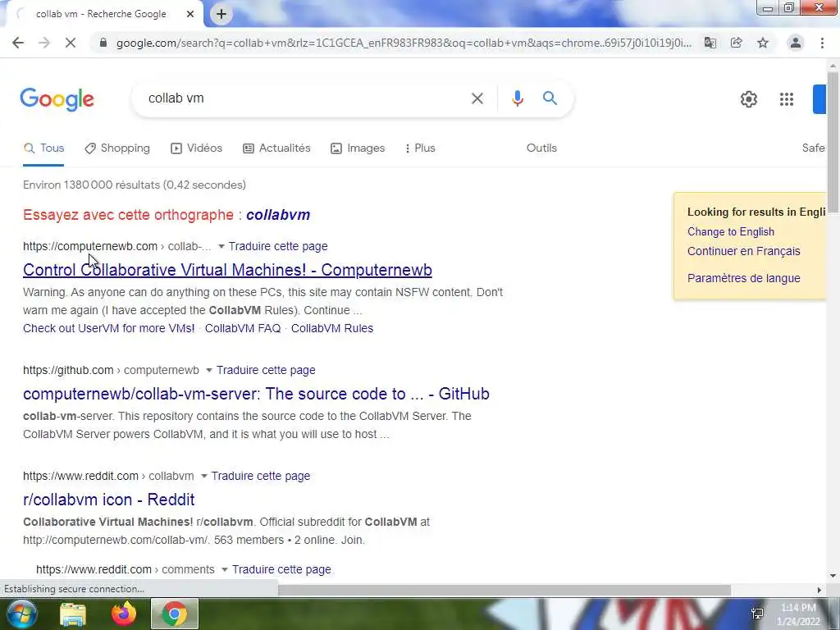This screenshot has width=840, height=630.
Task: Click the forward navigation arrow
Action: pyautogui.click(x=44, y=43)
